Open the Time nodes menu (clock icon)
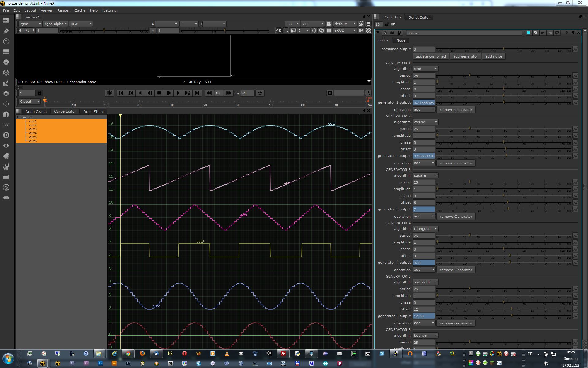588x368 pixels. (6, 41)
